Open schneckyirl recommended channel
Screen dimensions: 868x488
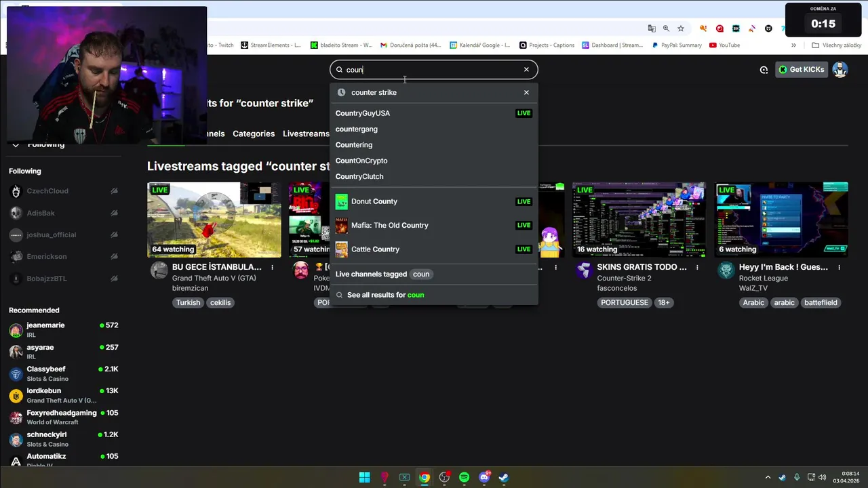tap(63, 439)
